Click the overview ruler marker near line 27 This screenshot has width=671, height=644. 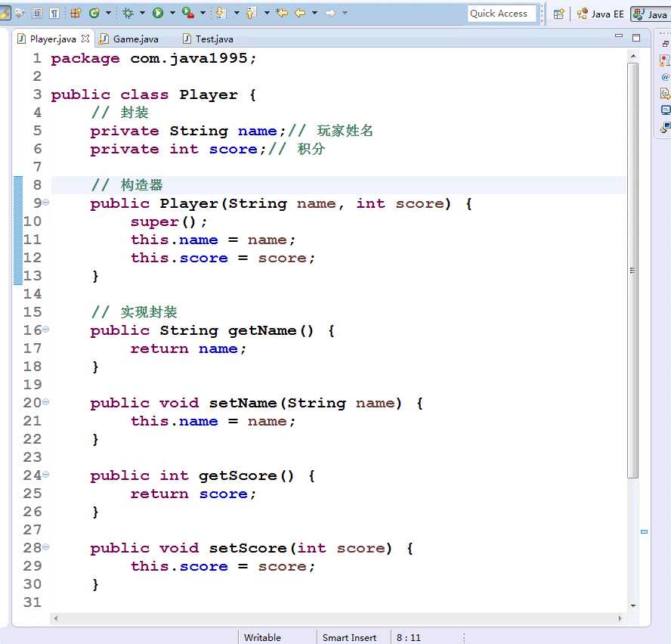(644, 532)
